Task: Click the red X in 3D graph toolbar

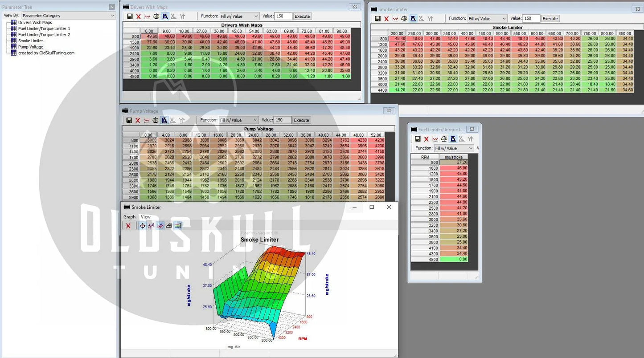Action: [128, 226]
